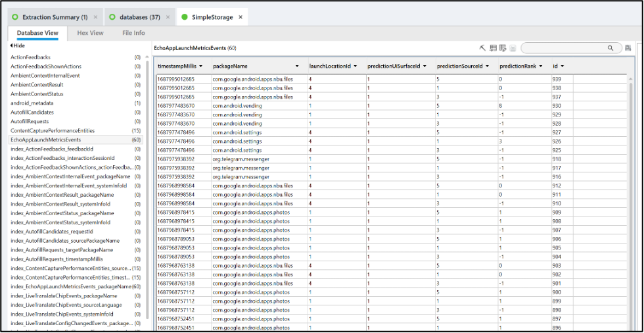The width and height of the screenshot is (644, 333).
Task: Click the grayed-out export icon beside the search box
Action: point(513,48)
